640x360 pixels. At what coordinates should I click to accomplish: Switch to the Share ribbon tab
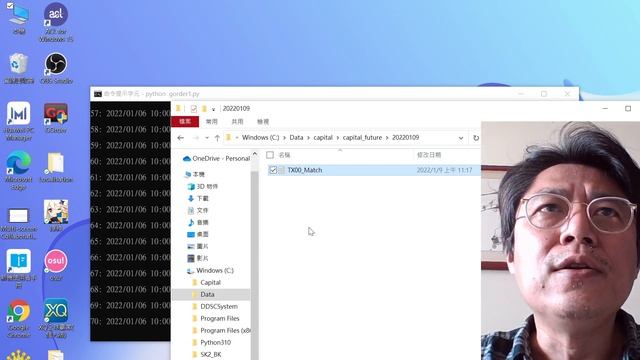tap(237, 122)
